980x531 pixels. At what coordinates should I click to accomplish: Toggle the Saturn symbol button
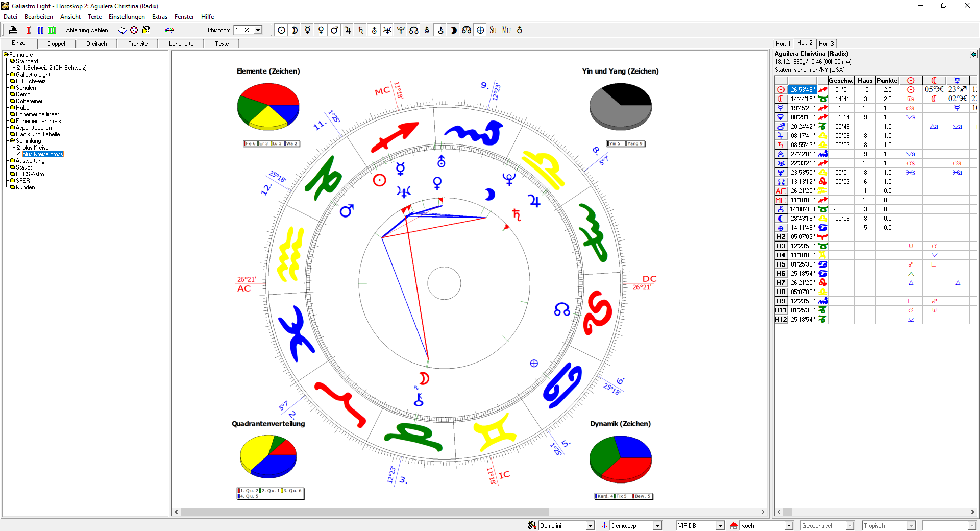(x=361, y=30)
